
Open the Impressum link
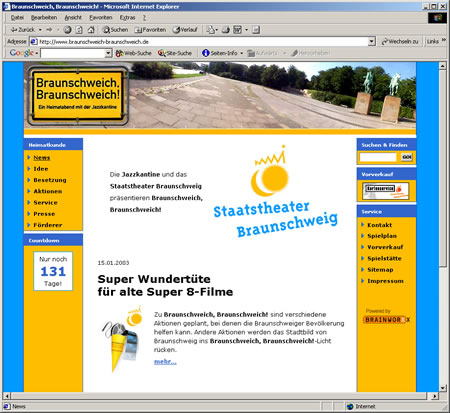385,281
